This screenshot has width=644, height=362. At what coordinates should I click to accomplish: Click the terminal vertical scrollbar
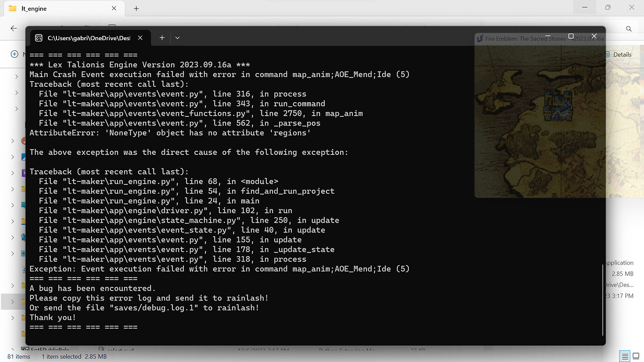click(x=602, y=299)
